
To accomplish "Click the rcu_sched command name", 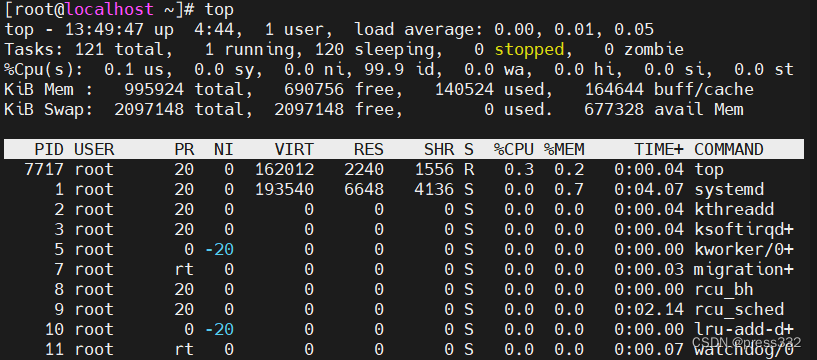I will click(739, 309).
